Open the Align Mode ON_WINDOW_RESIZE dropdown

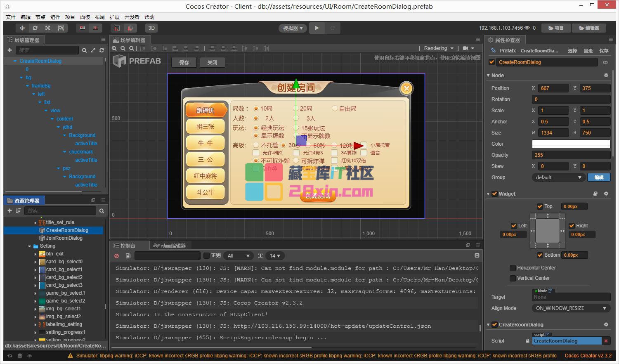tap(571, 308)
